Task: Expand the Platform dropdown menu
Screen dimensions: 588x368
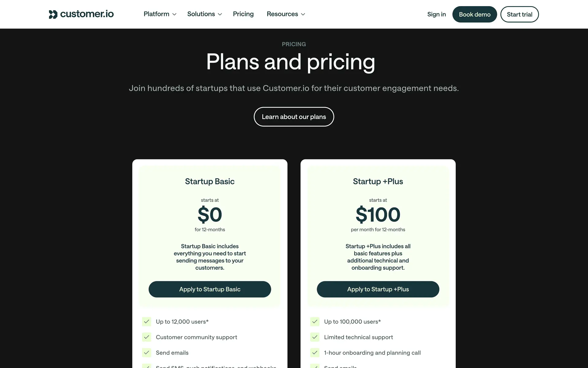Action: (160, 14)
